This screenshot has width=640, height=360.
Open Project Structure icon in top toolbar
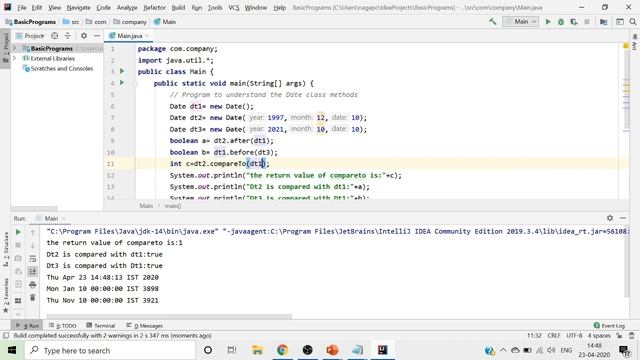click(x=604, y=22)
